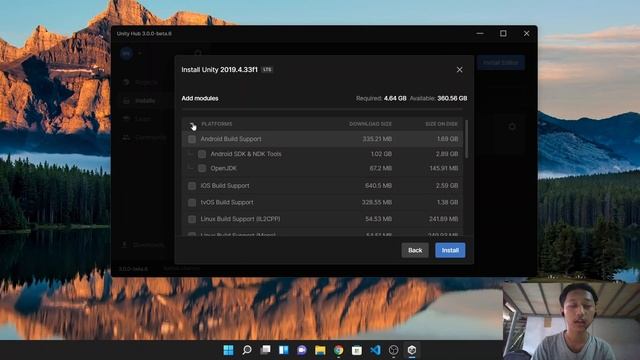Click the Downloads arrow icon
The image size is (640, 360).
pyautogui.click(x=124, y=245)
